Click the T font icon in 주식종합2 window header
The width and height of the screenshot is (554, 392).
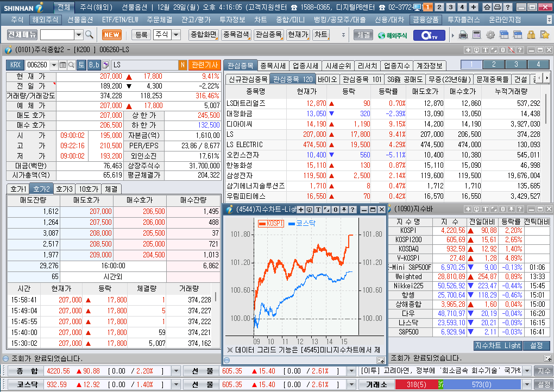486,50
